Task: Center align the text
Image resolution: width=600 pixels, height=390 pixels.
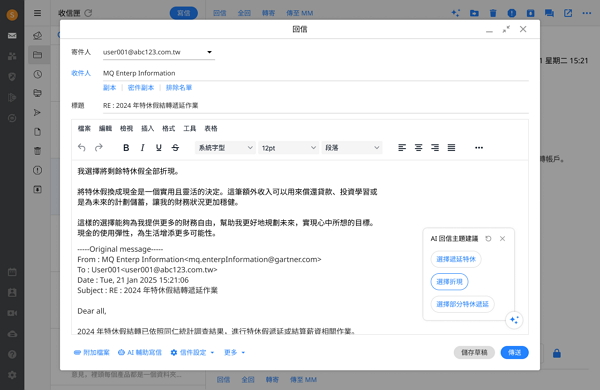Action: [x=418, y=148]
